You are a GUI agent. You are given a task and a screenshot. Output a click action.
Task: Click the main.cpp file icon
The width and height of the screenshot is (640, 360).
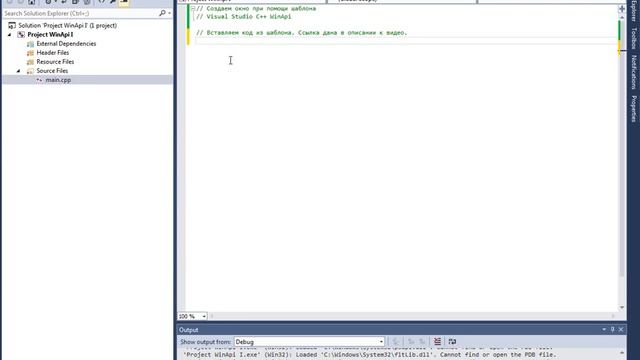click(x=39, y=80)
